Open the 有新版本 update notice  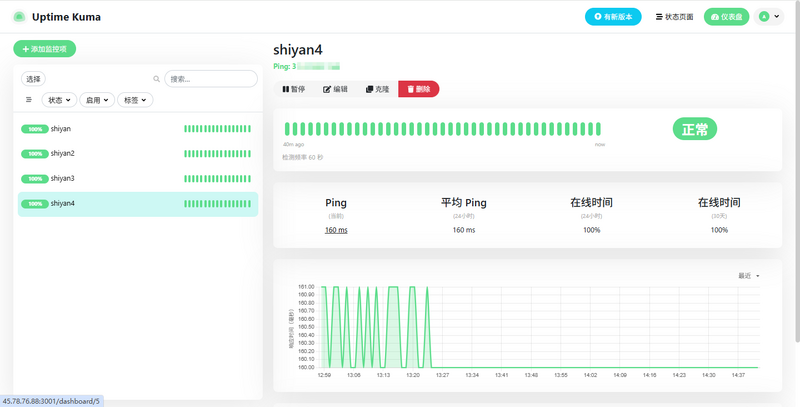pos(613,17)
